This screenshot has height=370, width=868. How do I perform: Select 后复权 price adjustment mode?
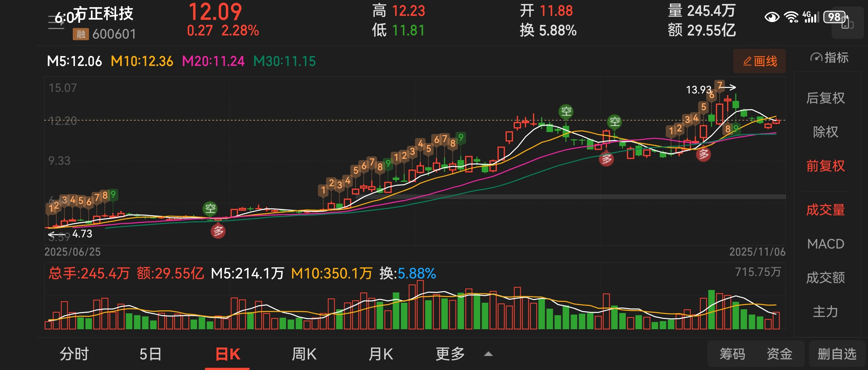[825, 98]
